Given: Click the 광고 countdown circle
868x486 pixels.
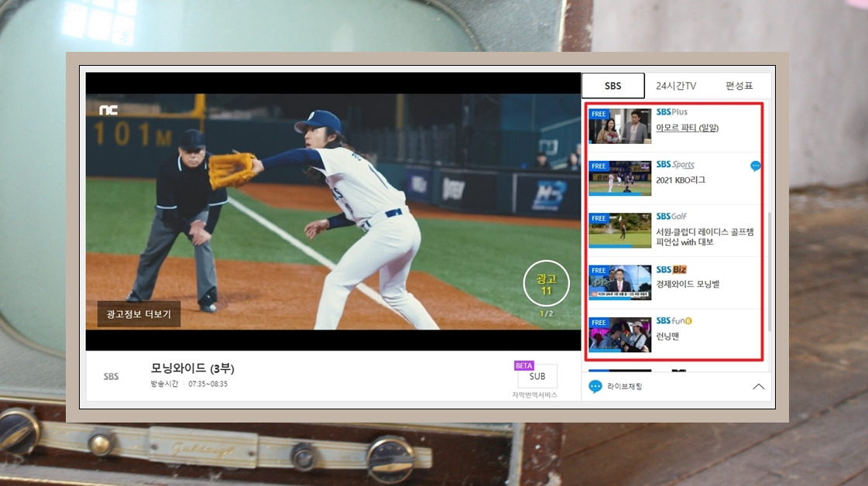Looking at the screenshot, I should 547,284.
